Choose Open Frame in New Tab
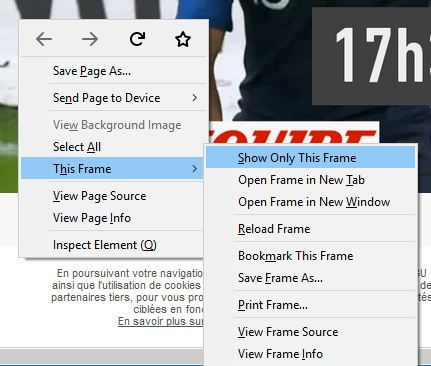The height and width of the screenshot is (366, 431). point(310,180)
